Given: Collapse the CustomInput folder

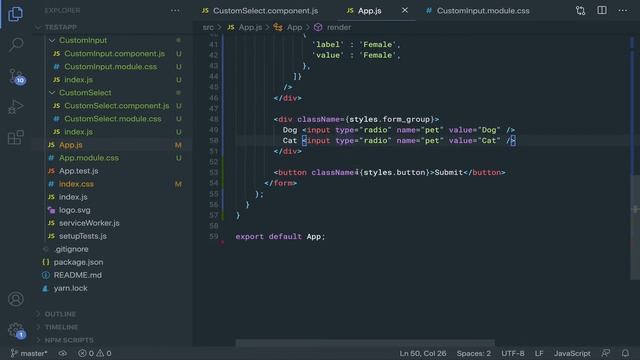Looking at the screenshot, I should point(83,40).
